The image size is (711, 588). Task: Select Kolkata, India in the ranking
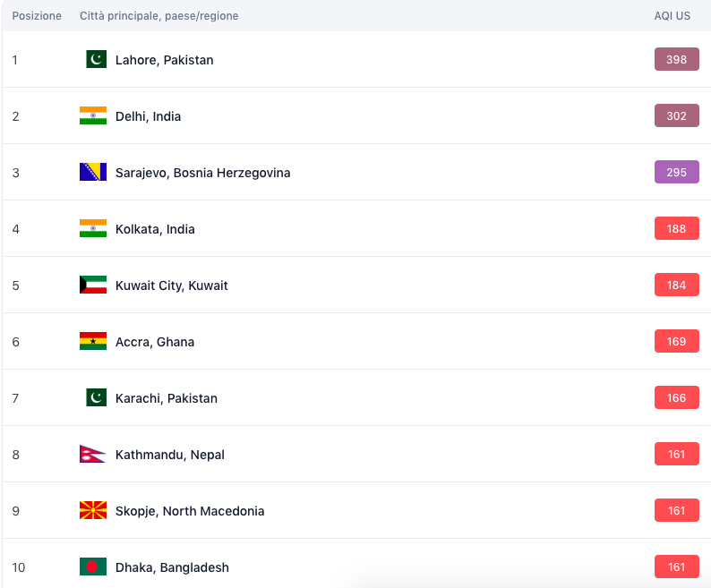pyautogui.click(x=155, y=229)
